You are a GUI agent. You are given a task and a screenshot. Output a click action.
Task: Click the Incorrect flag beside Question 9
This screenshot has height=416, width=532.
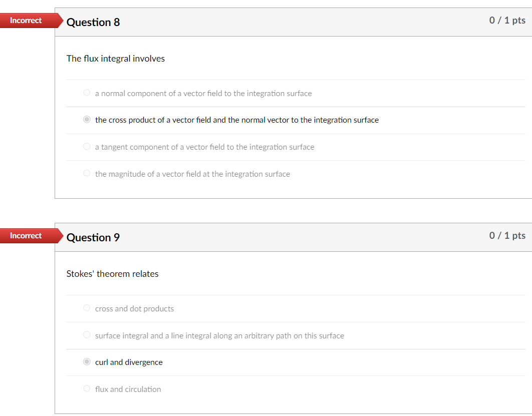tap(31, 236)
